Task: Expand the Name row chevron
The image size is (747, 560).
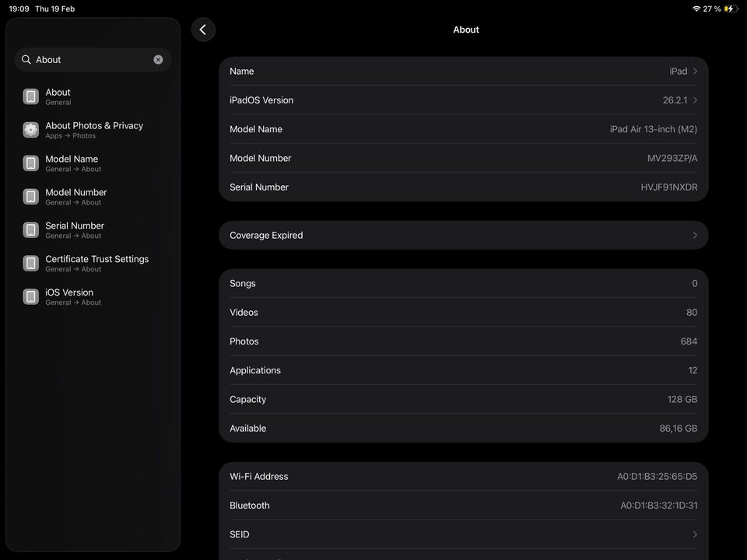Action: point(695,71)
